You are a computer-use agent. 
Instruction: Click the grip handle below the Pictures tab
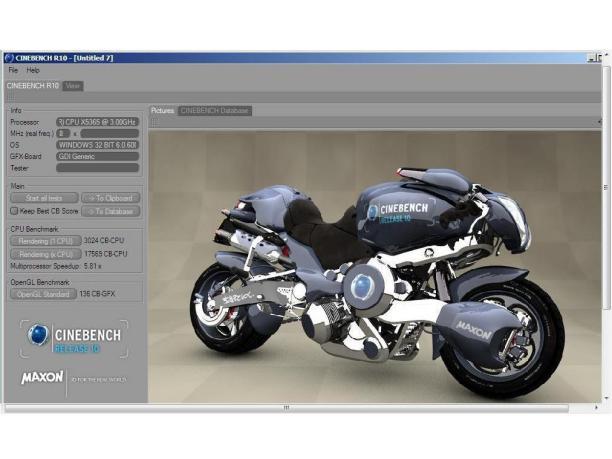[155, 123]
